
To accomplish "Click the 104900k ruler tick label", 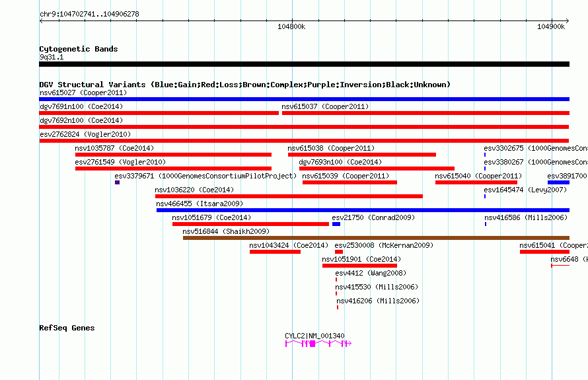I will (x=551, y=26).
